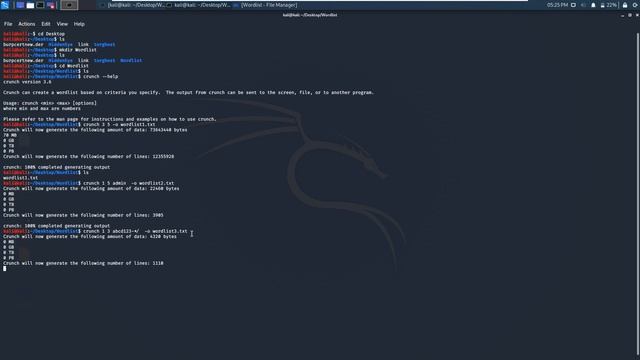This screenshot has width=640, height=360.
Task: Click the blue desktop launcher in the panel
Action: pos(20,5)
